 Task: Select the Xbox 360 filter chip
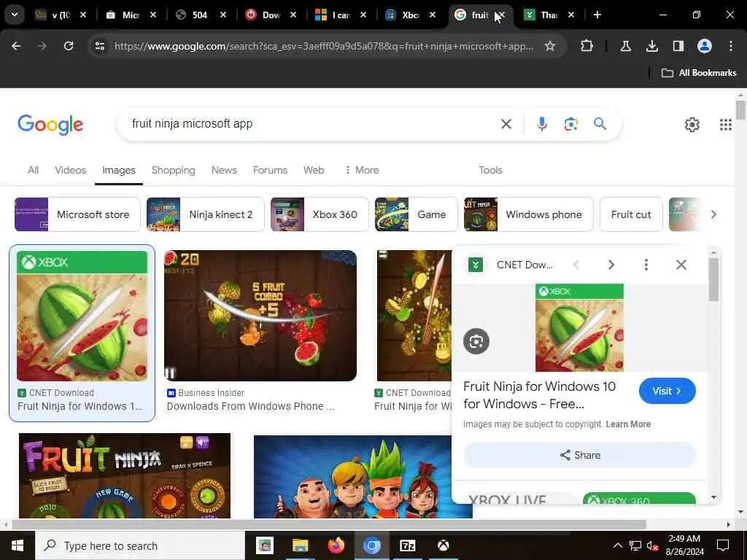[320, 214]
